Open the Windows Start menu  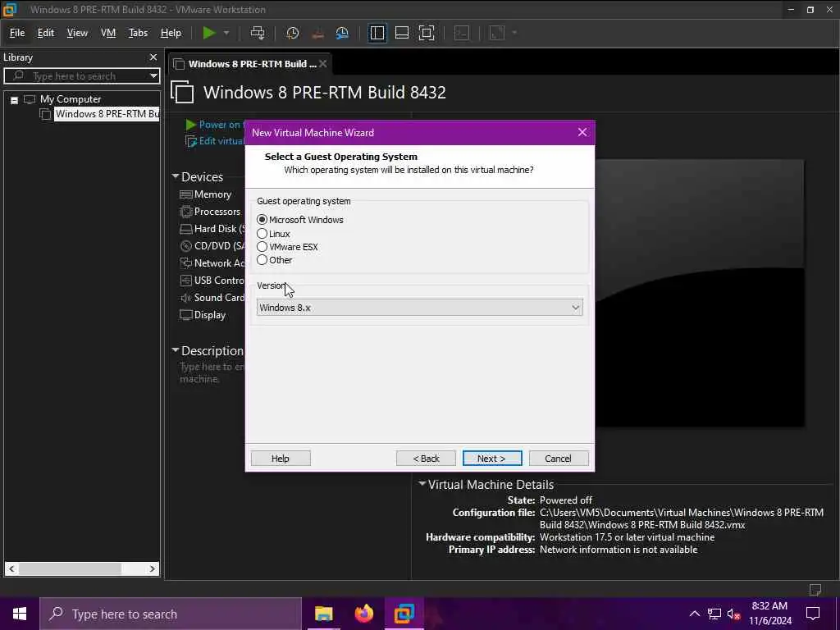[20, 614]
